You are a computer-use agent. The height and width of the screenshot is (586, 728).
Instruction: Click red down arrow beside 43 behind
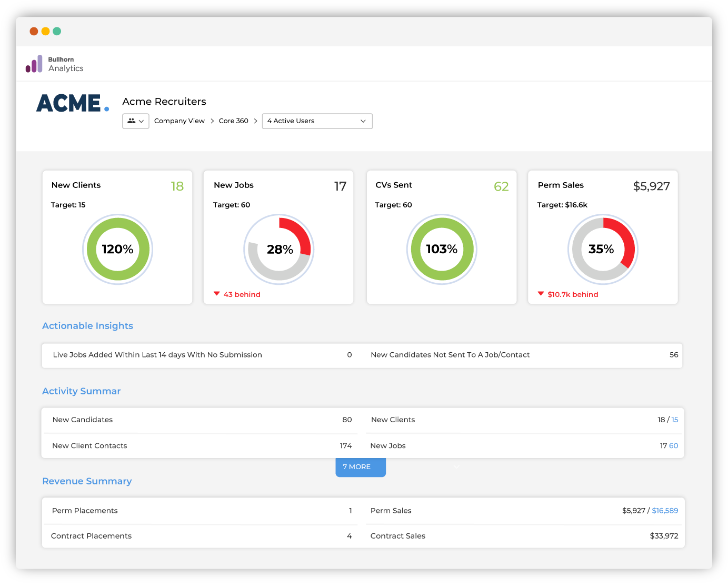216,294
